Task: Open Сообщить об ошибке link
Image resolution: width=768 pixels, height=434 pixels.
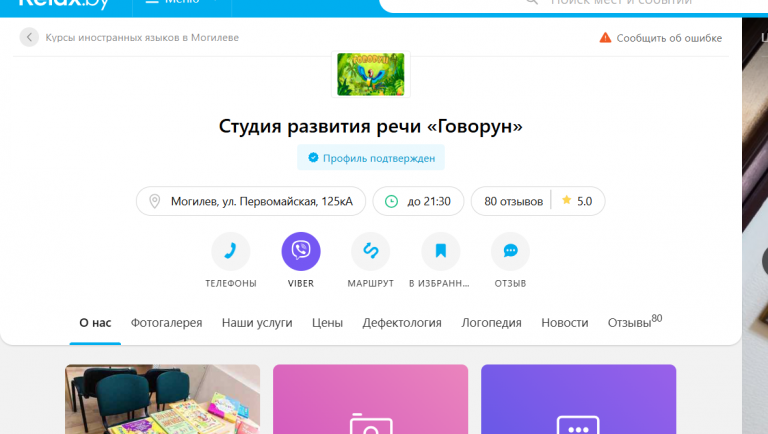Action: pos(669,38)
